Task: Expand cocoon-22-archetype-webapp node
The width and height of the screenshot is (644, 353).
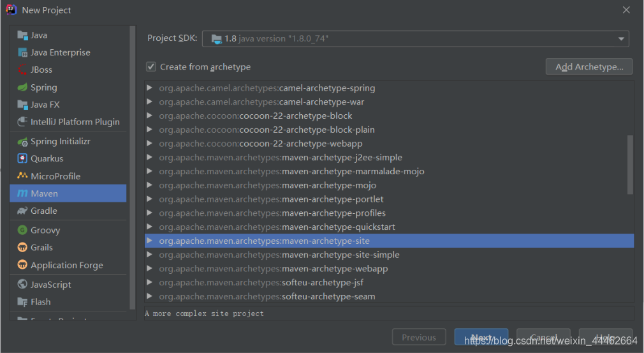Action: tap(149, 144)
